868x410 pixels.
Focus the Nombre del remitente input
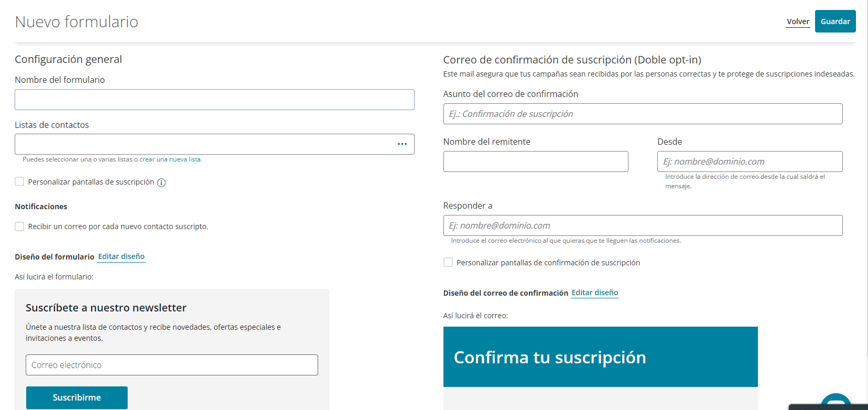click(536, 161)
